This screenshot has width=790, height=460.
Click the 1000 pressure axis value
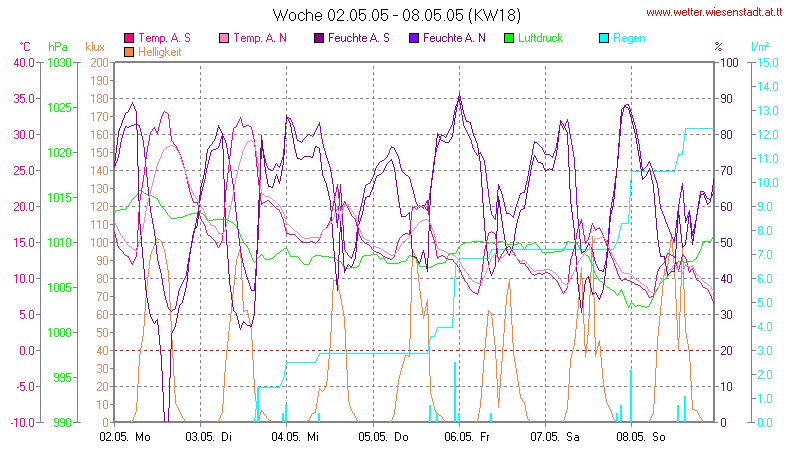[59, 333]
